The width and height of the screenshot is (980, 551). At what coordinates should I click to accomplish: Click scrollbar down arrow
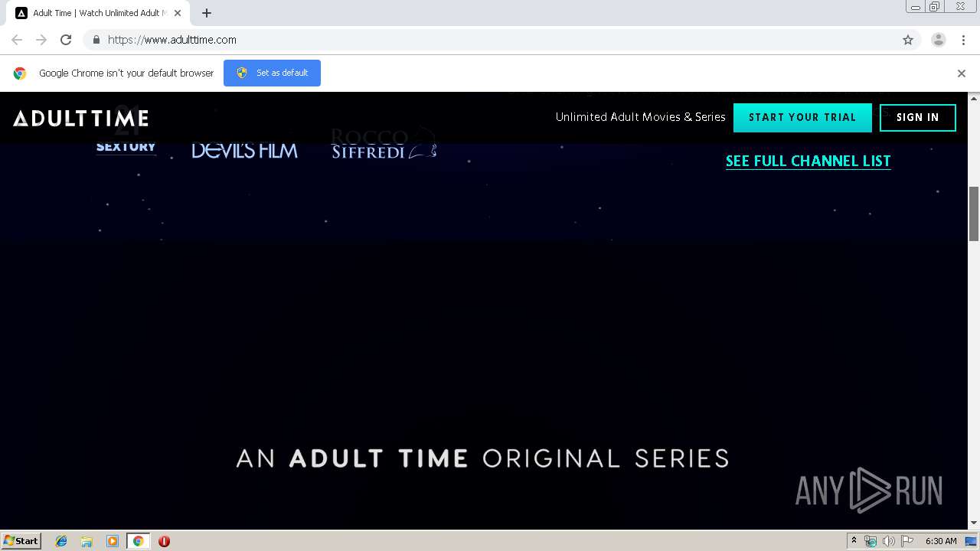pos(974,523)
